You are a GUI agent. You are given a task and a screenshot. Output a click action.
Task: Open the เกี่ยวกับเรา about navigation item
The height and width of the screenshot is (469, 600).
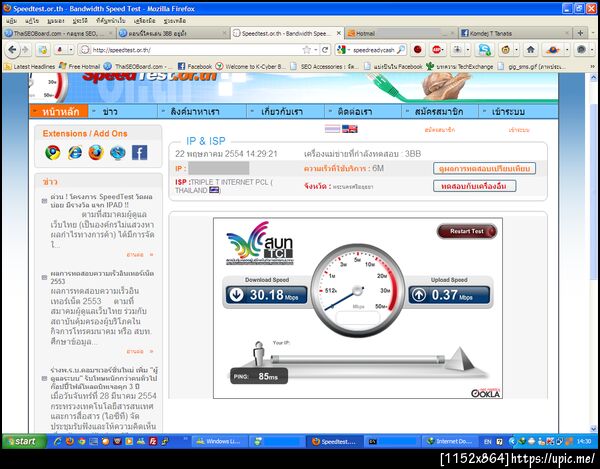(x=285, y=112)
